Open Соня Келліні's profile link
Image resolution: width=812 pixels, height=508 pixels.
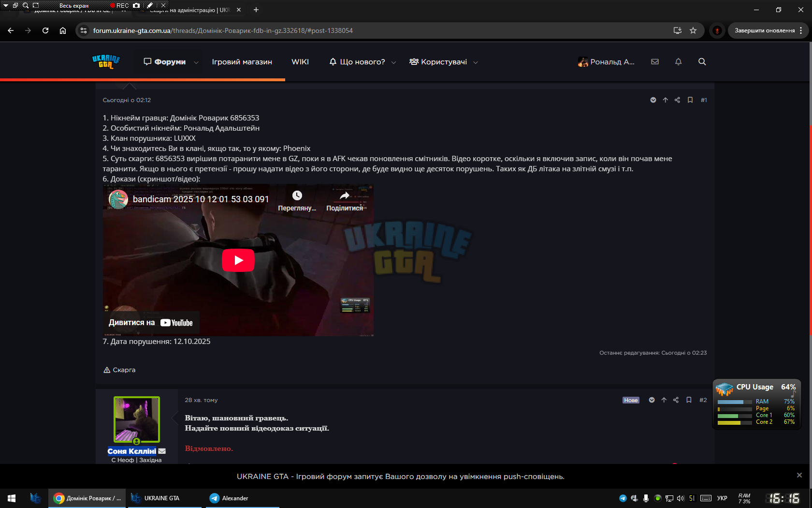tap(132, 451)
